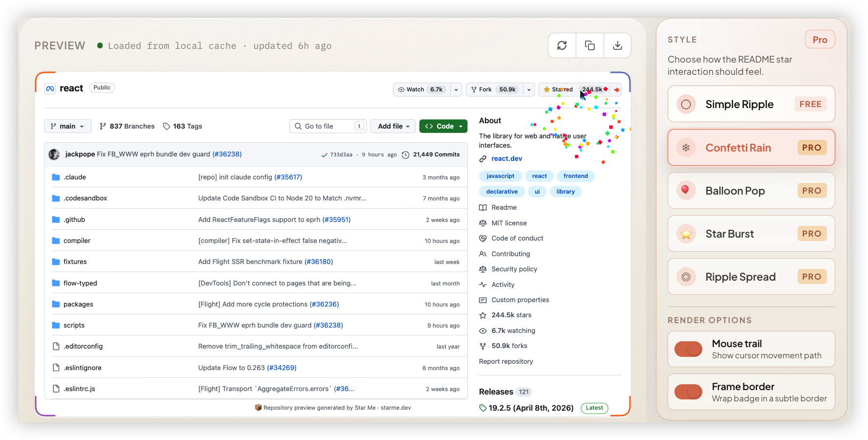
Task: Select the Star Burst style
Action: [x=751, y=234]
